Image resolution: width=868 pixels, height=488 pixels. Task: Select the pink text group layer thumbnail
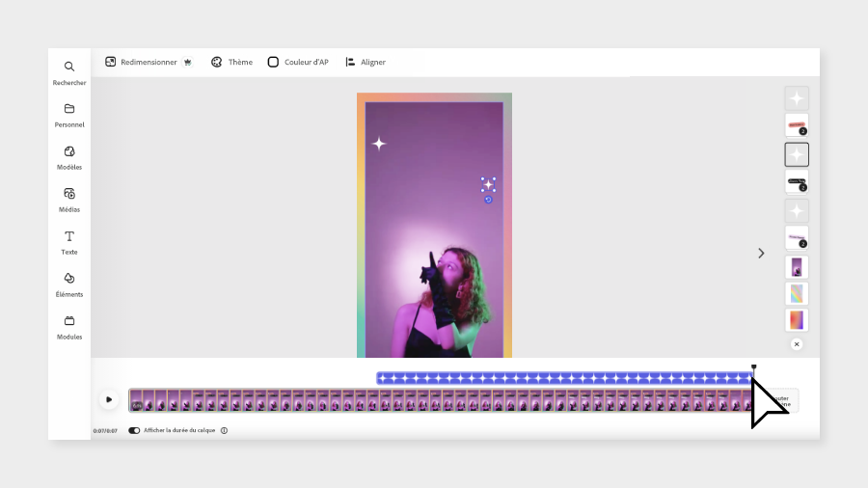(797, 238)
